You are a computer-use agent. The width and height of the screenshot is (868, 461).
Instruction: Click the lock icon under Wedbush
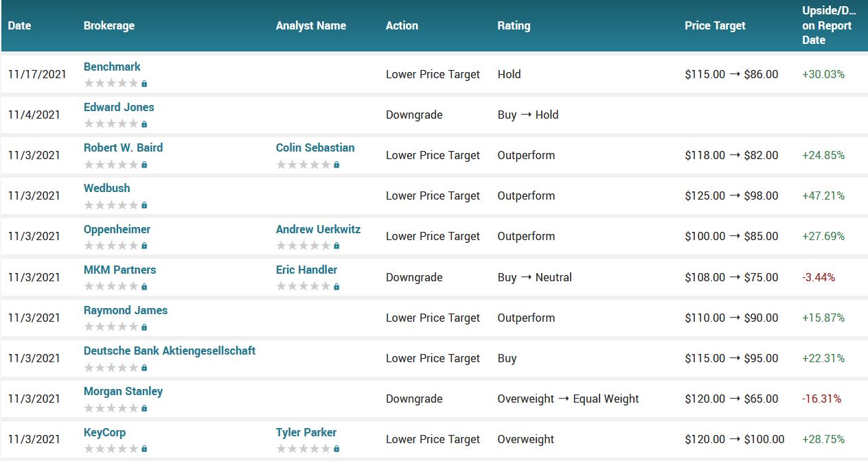(x=144, y=205)
